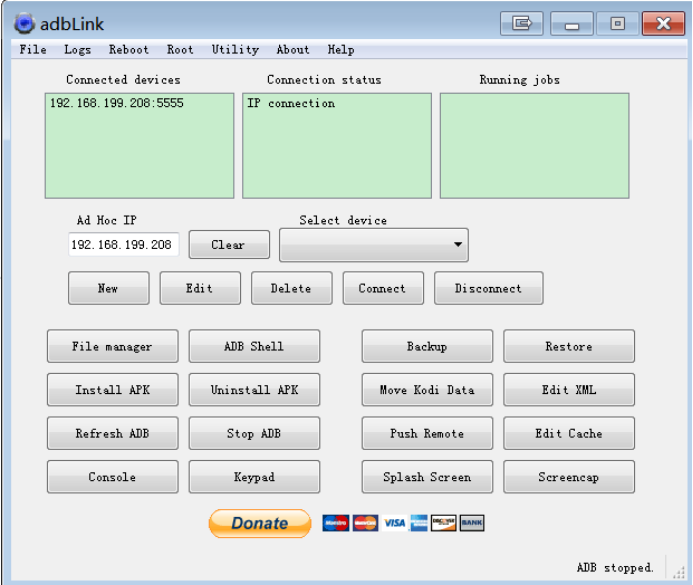Viewport: 693px width, 585px height.
Task: Select device 192.168.199.208:5555 in Connected devices
Action: pyautogui.click(x=117, y=104)
